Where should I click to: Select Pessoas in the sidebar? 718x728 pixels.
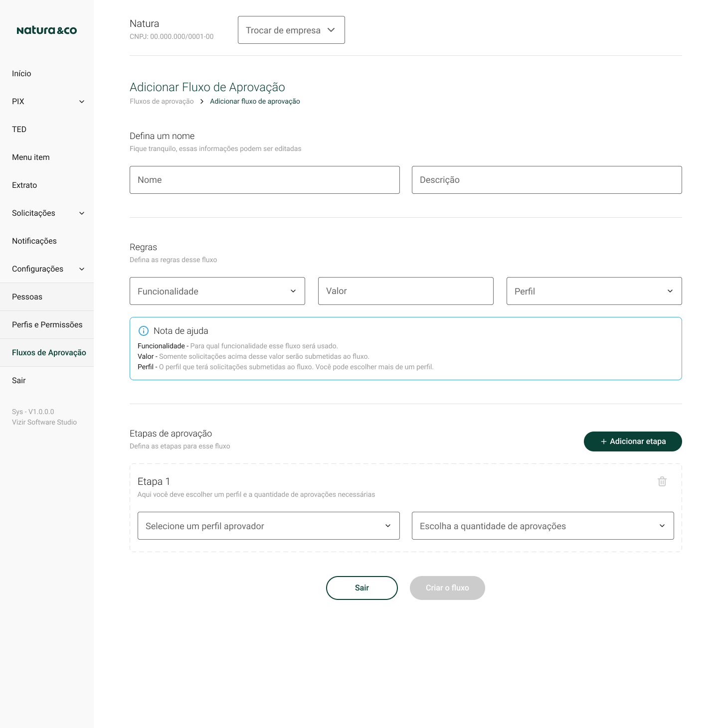click(26, 296)
